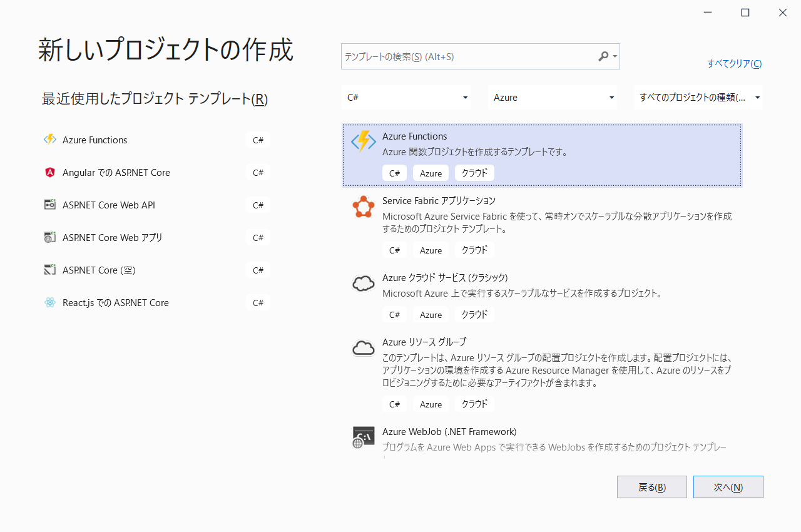The height and width of the screenshot is (532, 801).
Task: Click the C# badge beside ASP.NET Core Web API
Action: point(258,205)
